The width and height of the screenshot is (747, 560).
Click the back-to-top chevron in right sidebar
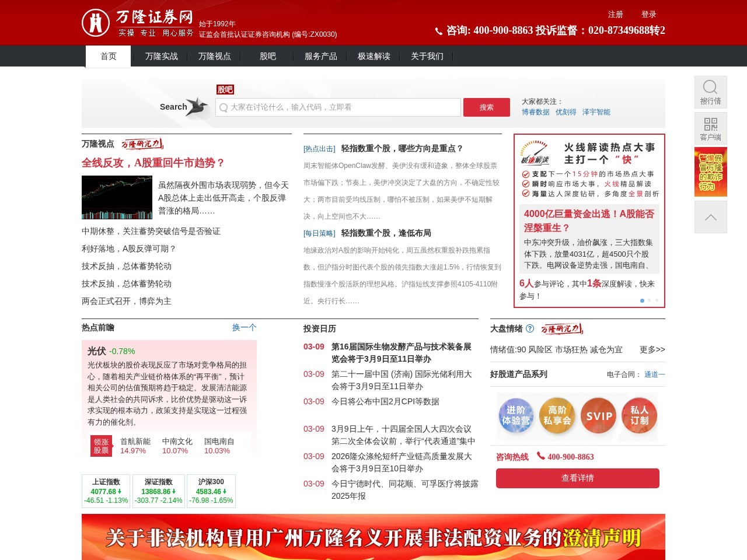click(710, 216)
